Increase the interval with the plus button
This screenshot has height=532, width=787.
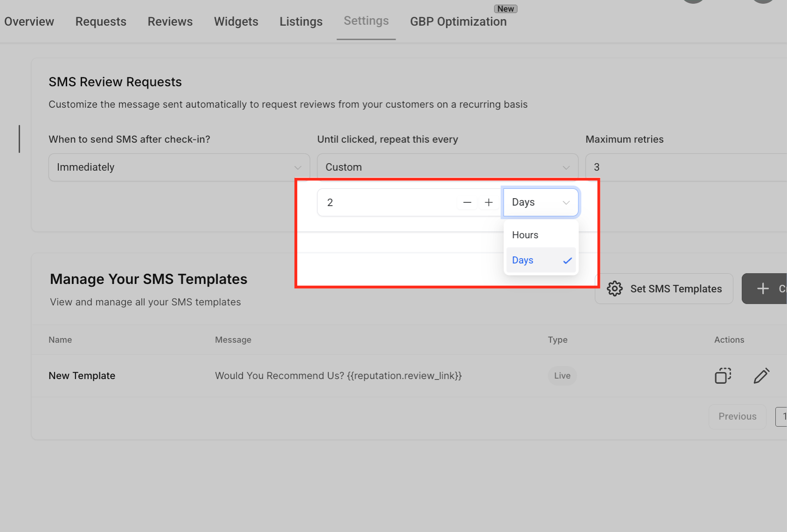[x=488, y=202]
